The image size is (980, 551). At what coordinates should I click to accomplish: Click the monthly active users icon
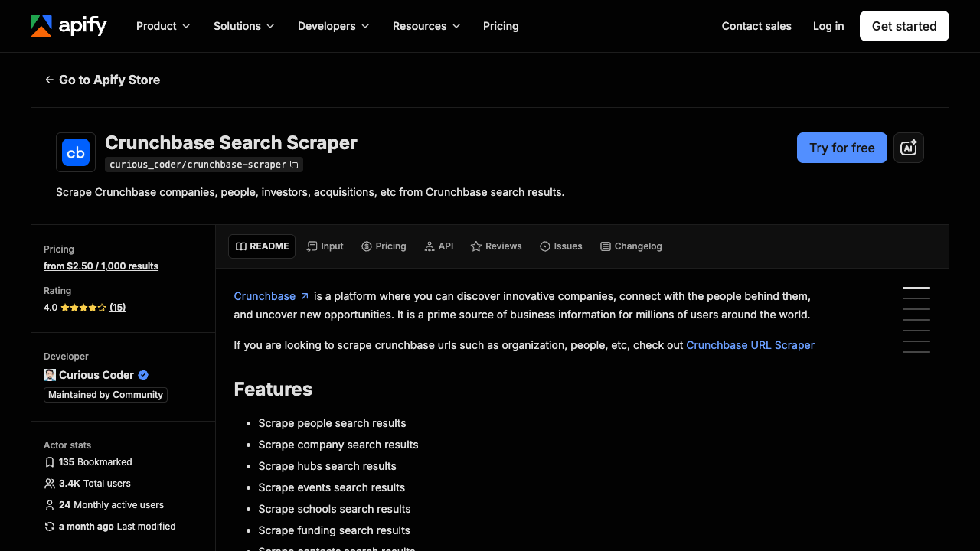[50, 505]
